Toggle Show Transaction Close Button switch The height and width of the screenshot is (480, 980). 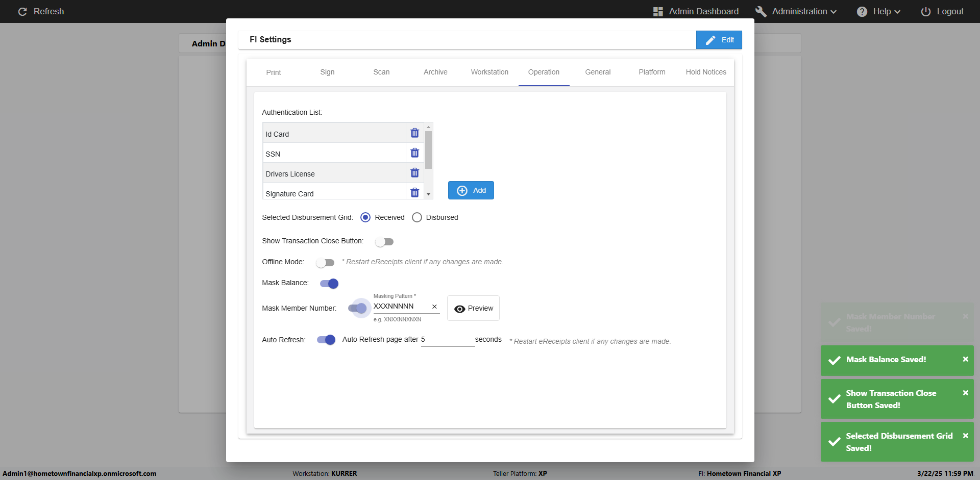pyautogui.click(x=384, y=242)
